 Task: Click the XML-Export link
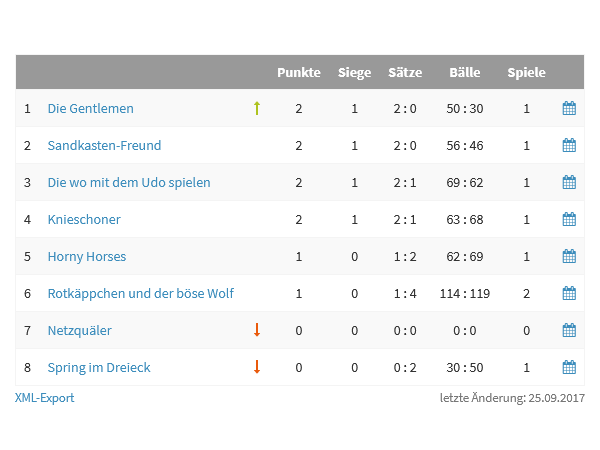pos(45,398)
